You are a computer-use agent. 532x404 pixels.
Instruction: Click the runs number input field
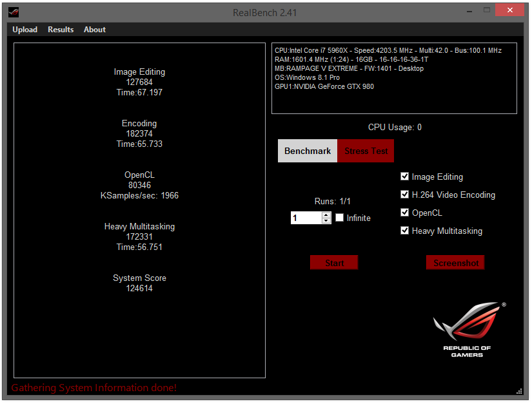306,218
